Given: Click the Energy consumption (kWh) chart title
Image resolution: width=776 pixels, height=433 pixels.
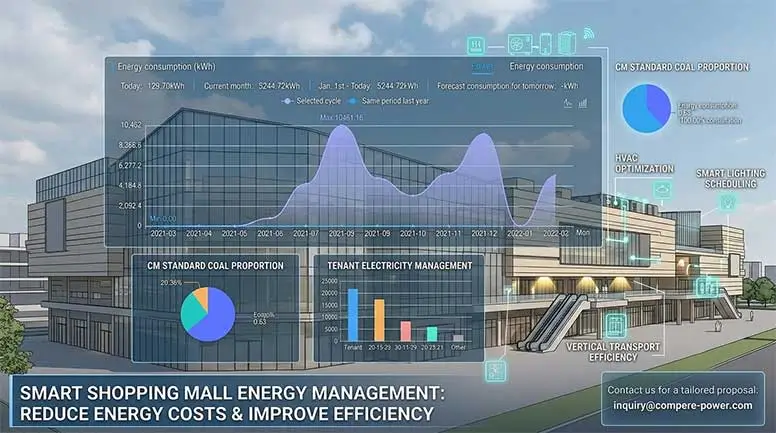Looking at the screenshot, I should point(166,66).
